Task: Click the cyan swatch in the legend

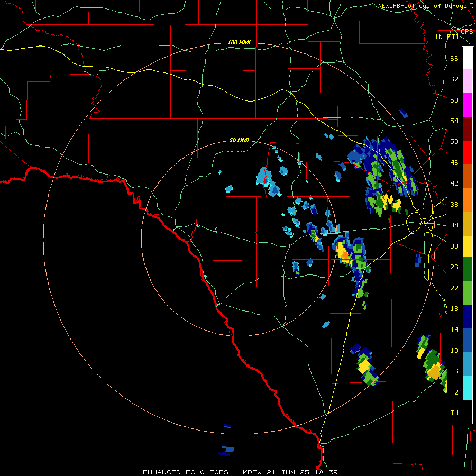Action: [467, 388]
